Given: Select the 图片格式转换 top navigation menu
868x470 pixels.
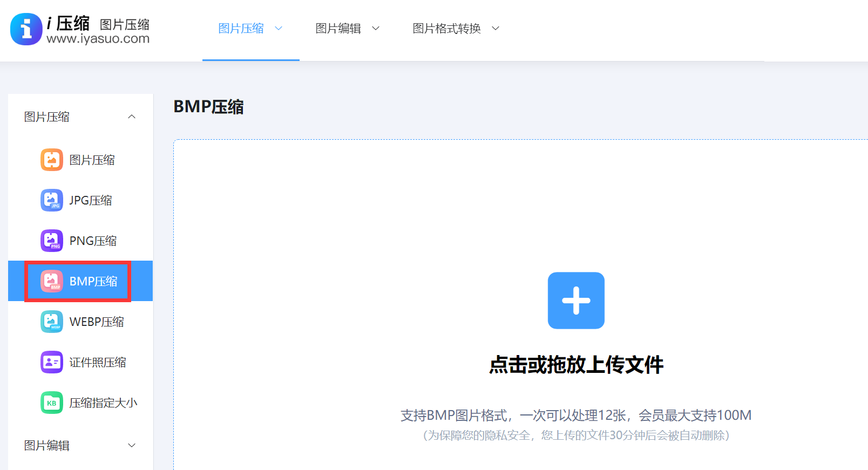Looking at the screenshot, I should pos(446,29).
